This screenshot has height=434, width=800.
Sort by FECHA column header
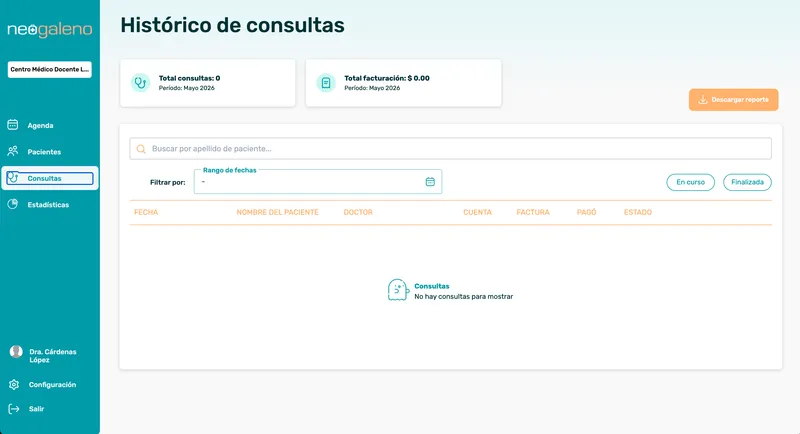[x=146, y=212]
